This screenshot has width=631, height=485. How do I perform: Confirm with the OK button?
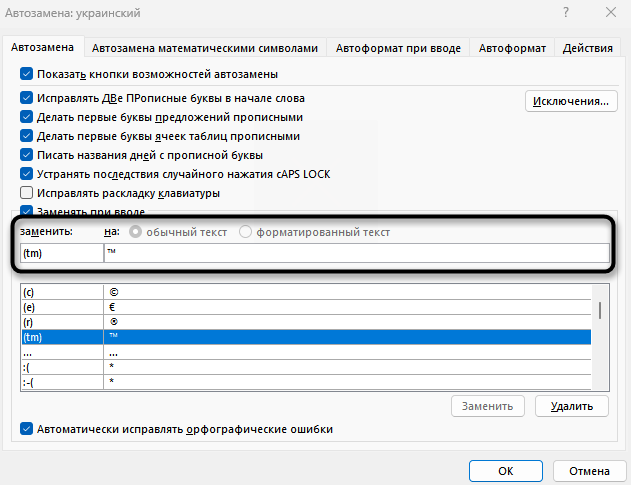click(505, 471)
